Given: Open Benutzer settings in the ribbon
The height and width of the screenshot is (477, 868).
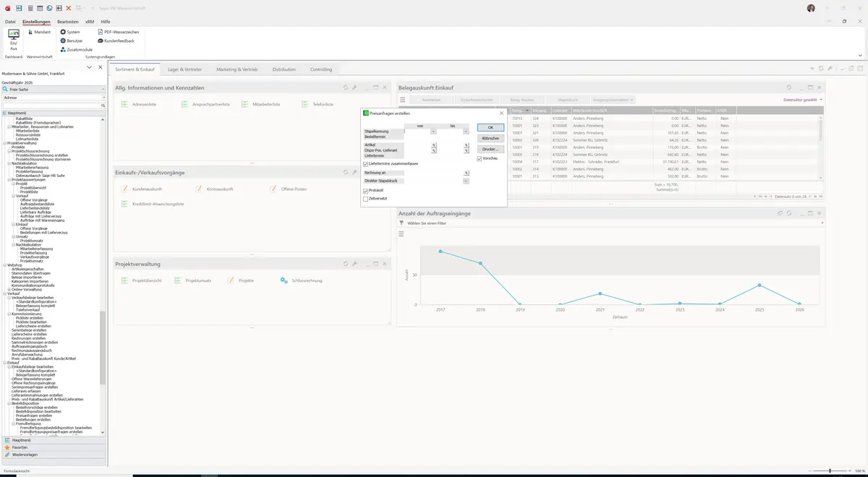Looking at the screenshot, I should (x=71, y=40).
